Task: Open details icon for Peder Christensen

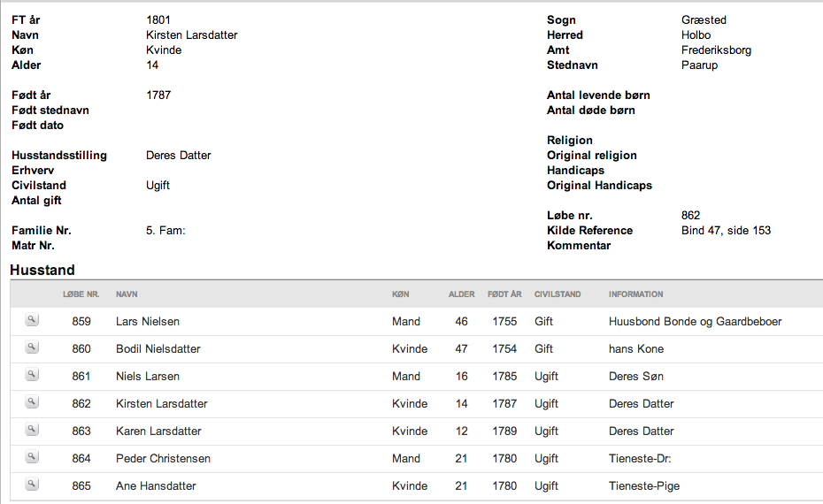Action: pos(32,457)
